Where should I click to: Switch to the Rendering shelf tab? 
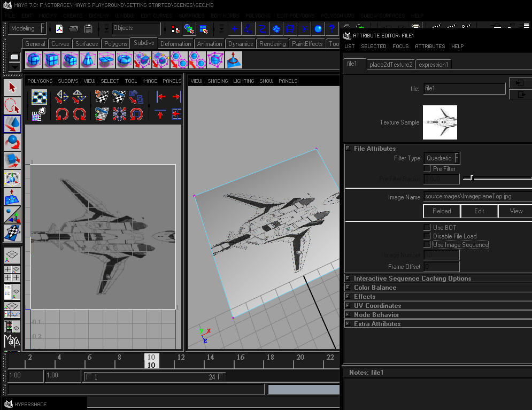[273, 44]
